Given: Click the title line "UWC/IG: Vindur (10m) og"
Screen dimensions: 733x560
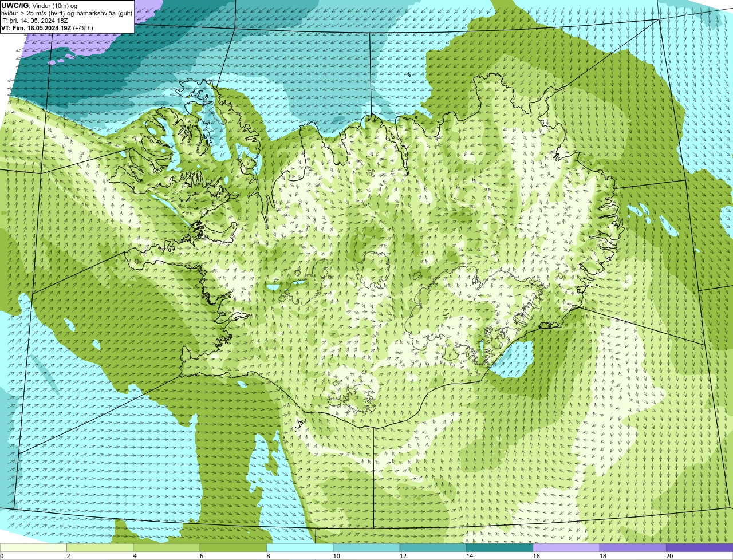Looking at the screenshot, I should pyautogui.click(x=39, y=6).
